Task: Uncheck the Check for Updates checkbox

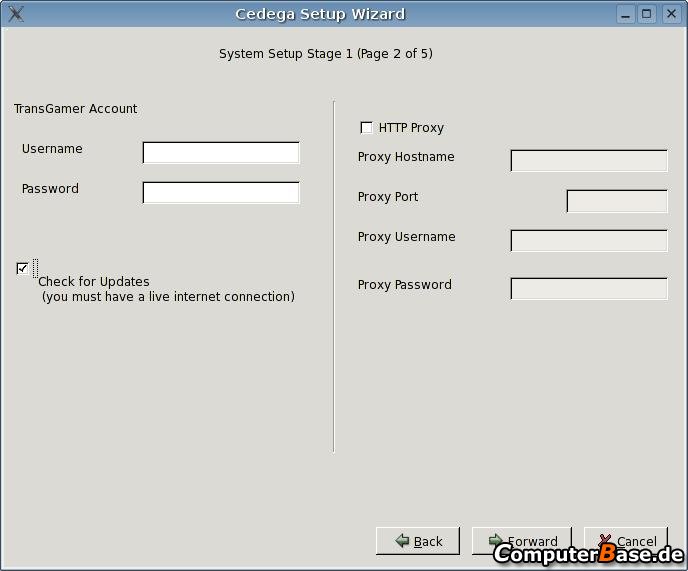Action: point(22,268)
